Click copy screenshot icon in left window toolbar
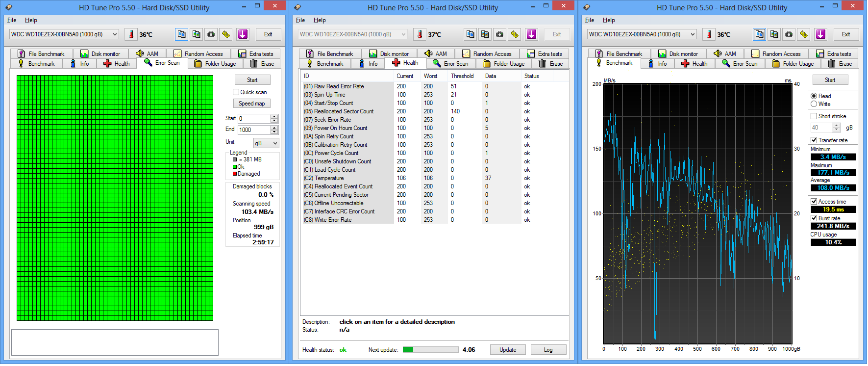Image resolution: width=868 pixels, height=366 pixels. pos(197,34)
